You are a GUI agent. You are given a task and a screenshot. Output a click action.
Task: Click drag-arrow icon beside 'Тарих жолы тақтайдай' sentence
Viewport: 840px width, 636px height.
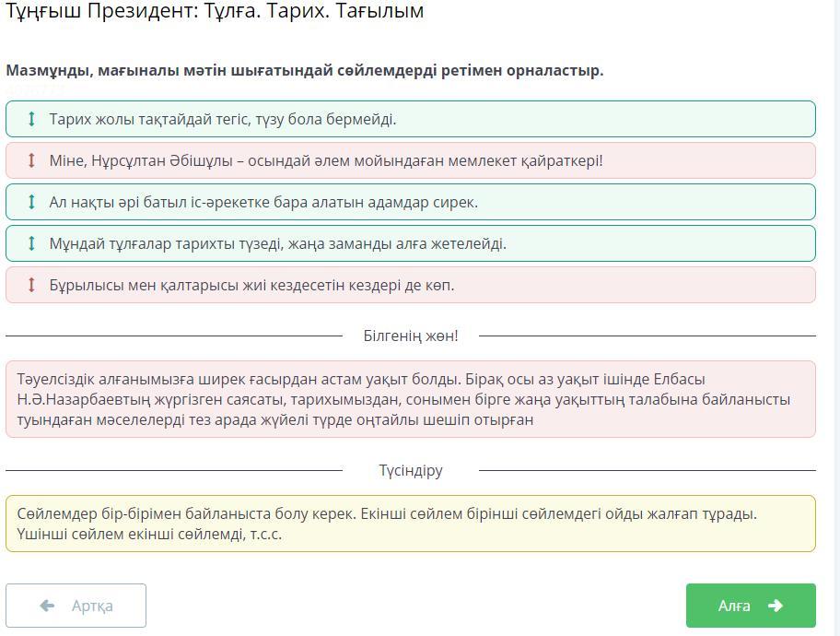31,119
